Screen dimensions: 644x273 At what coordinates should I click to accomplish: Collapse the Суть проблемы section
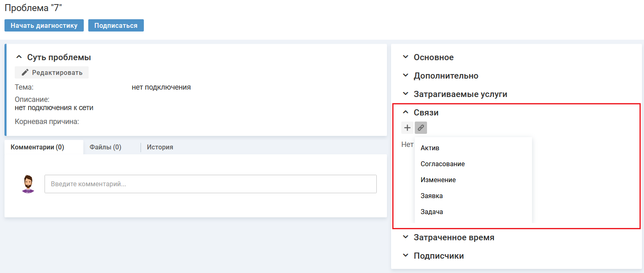click(19, 57)
